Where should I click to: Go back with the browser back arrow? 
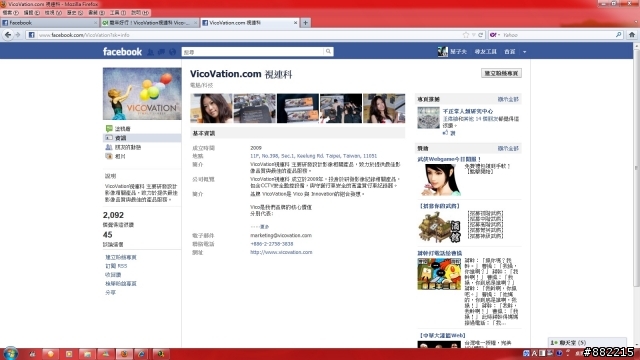[8, 35]
